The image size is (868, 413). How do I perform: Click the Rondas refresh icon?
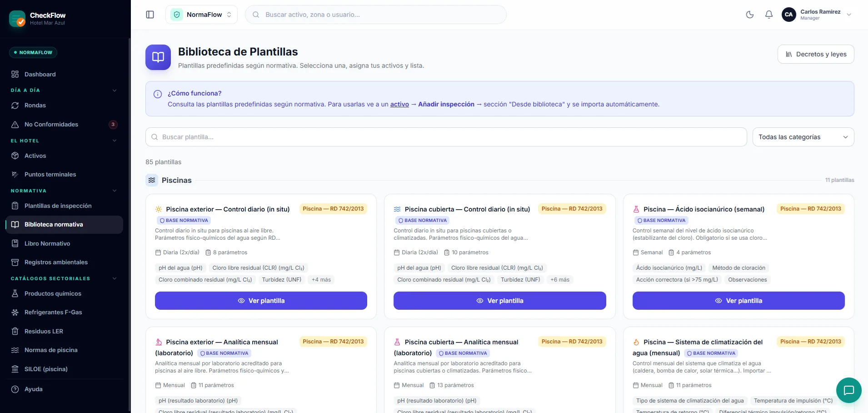coord(15,106)
